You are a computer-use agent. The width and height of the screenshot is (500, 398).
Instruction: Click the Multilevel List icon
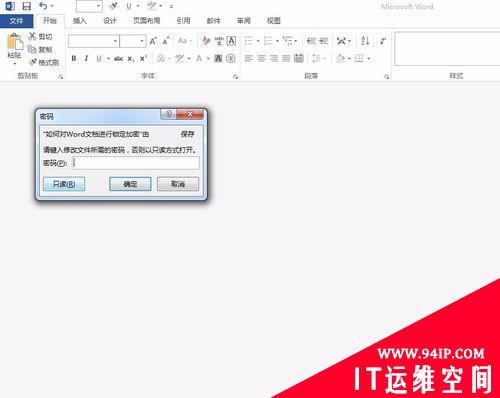pyautogui.click(x=288, y=41)
